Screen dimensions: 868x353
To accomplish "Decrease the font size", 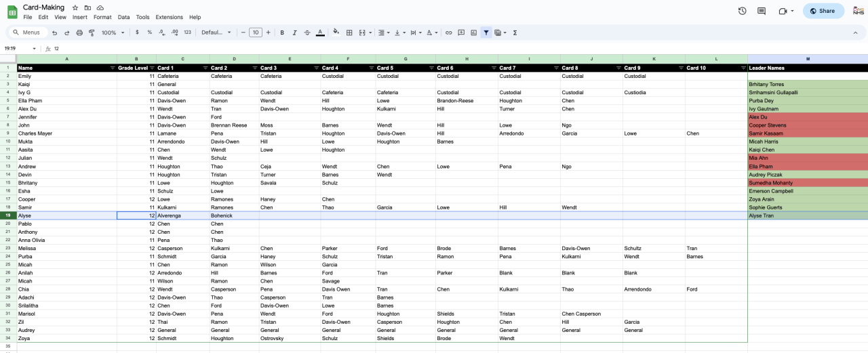I will coord(242,33).
